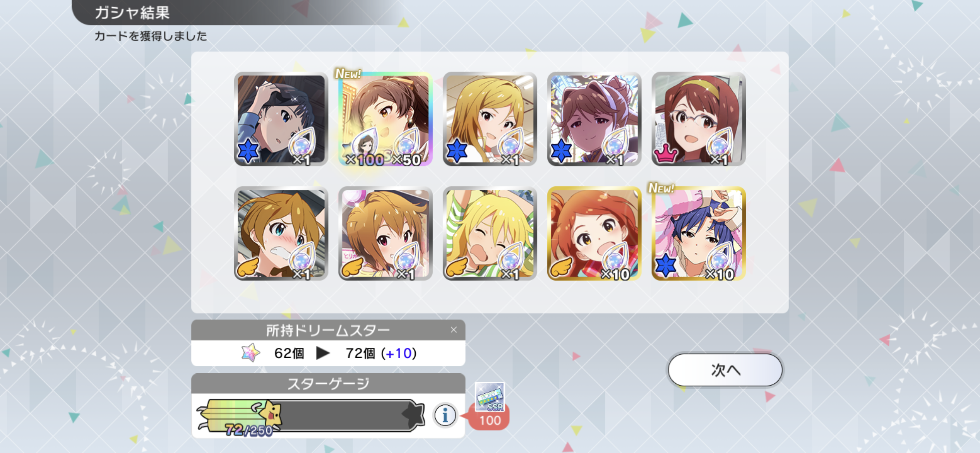Tap the yawning blonde girl card
The width and height of the screenshot is (980, 453).
pos(490,233)
